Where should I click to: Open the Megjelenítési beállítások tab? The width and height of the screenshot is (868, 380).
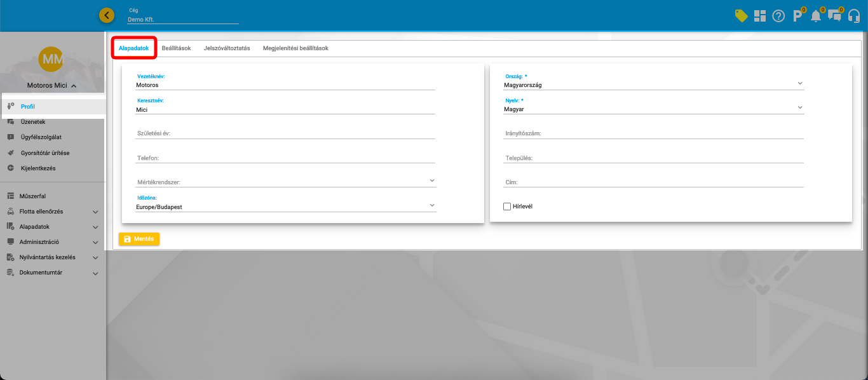click(x=295, y=48)
